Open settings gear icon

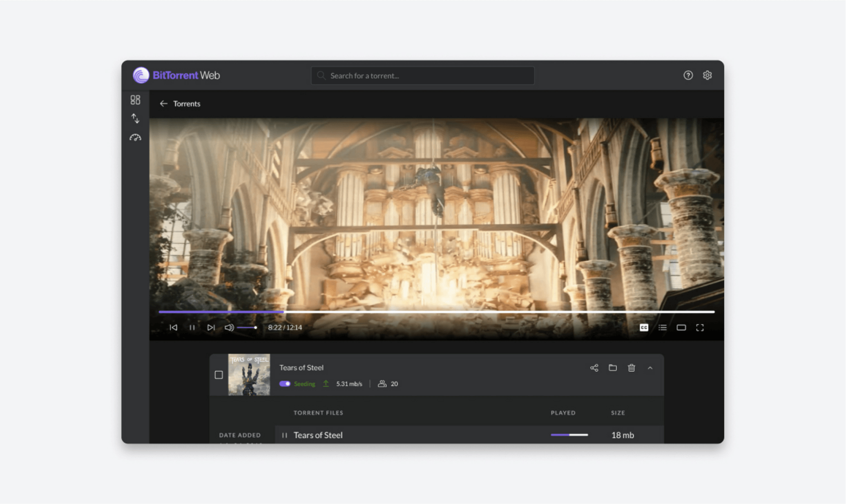[707, 75]
